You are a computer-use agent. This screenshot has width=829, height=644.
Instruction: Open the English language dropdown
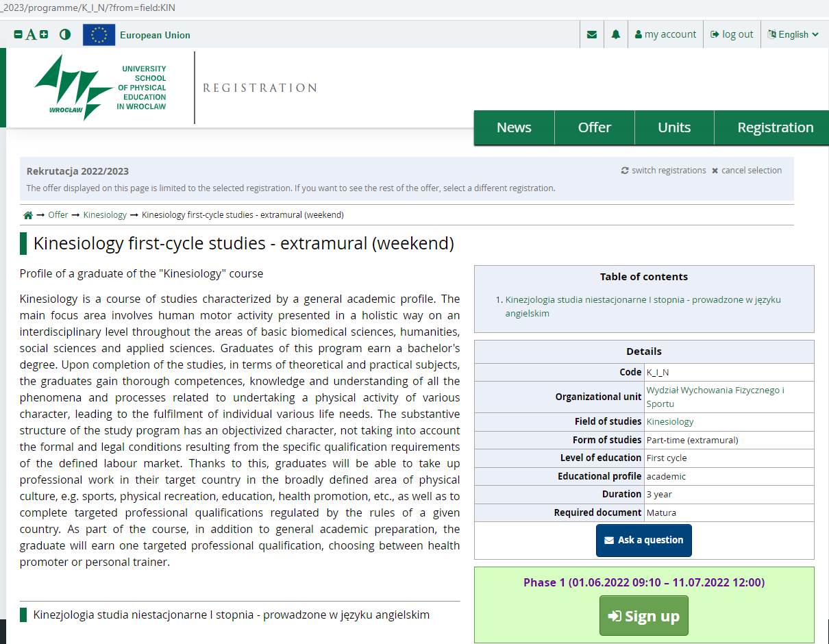(793, 34)
